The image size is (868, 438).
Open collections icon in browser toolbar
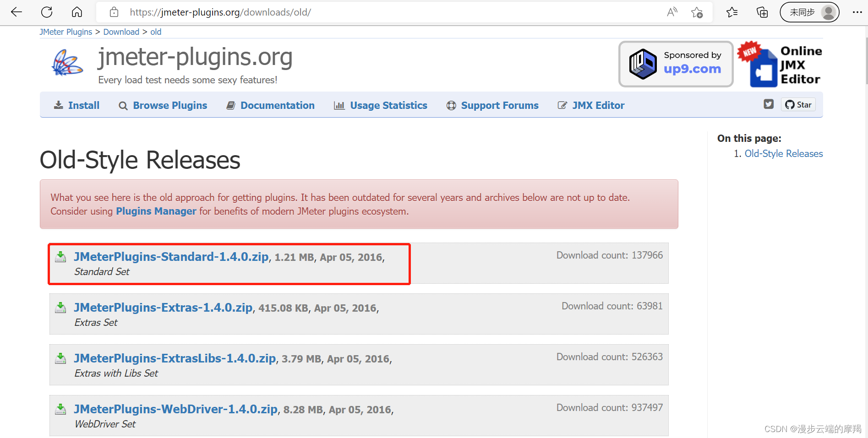[x=762, y=12]
